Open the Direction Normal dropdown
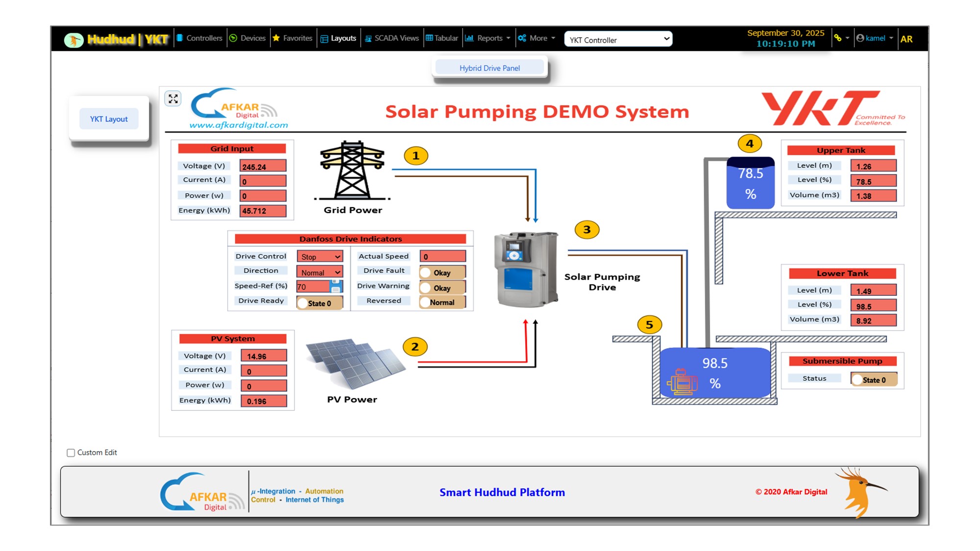This screenshot has width=980, height=551. pos(319,272)
